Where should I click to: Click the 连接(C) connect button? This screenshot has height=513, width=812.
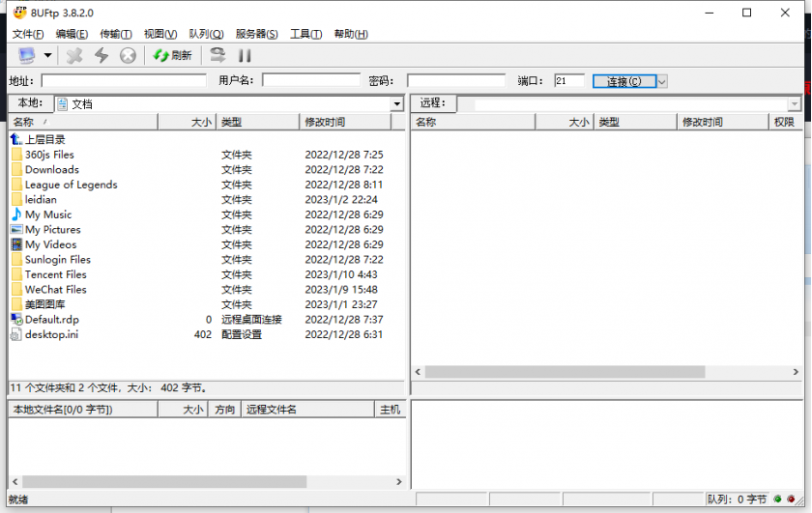(624, 81)
